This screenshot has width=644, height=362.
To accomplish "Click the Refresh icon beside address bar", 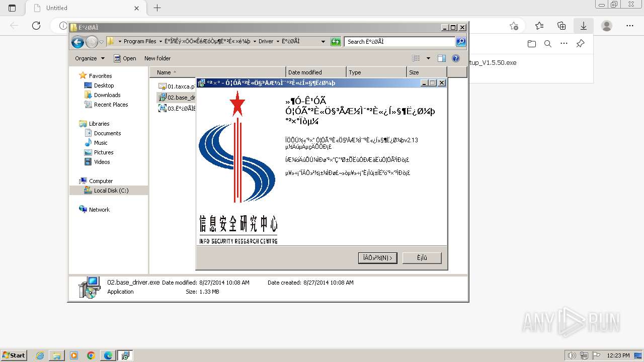I will 336,42.
